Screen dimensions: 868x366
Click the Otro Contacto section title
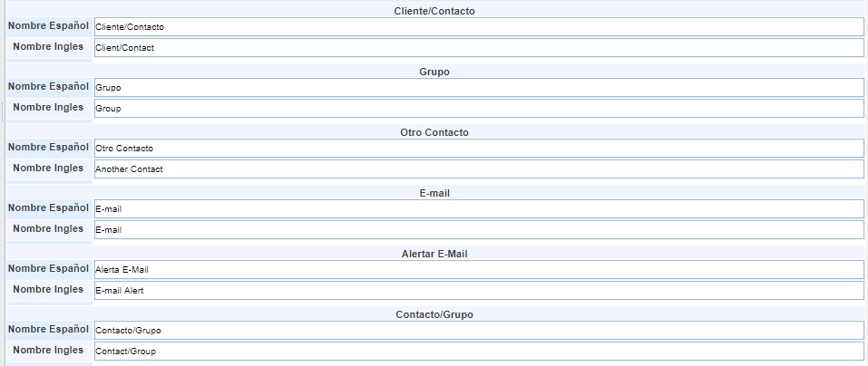click(434, 132)
